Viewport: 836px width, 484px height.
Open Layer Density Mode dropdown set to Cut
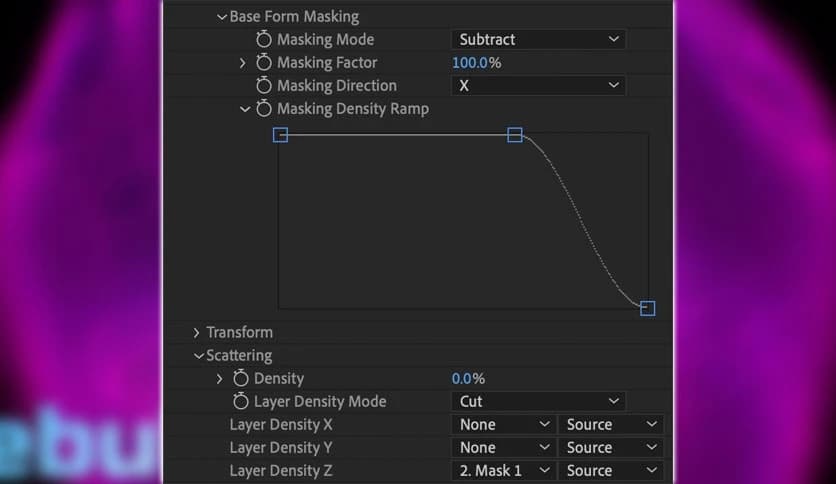click(538, 401)
